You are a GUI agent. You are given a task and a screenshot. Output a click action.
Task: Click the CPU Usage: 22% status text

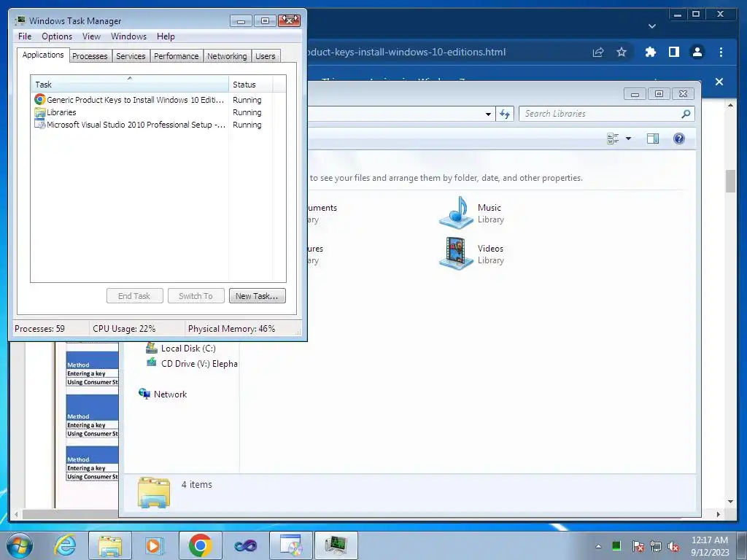pyautogui.click(x=124, y=329)
